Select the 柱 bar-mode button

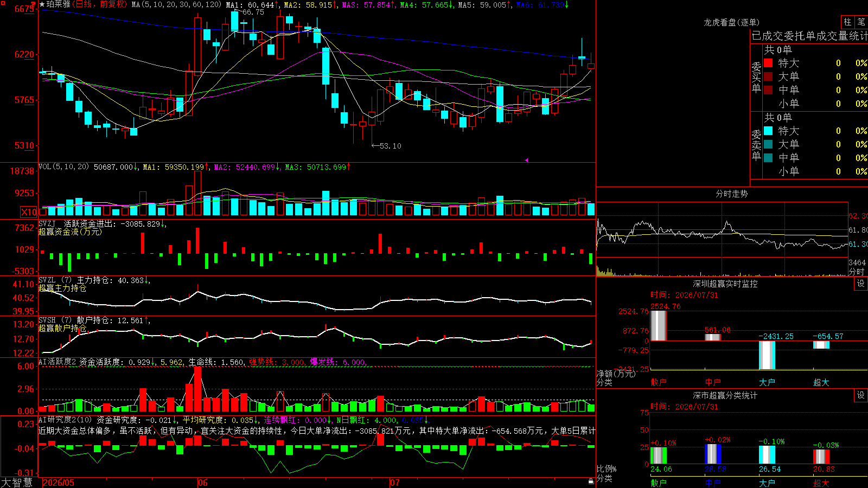pyautogui.click(x=847, y=22)
